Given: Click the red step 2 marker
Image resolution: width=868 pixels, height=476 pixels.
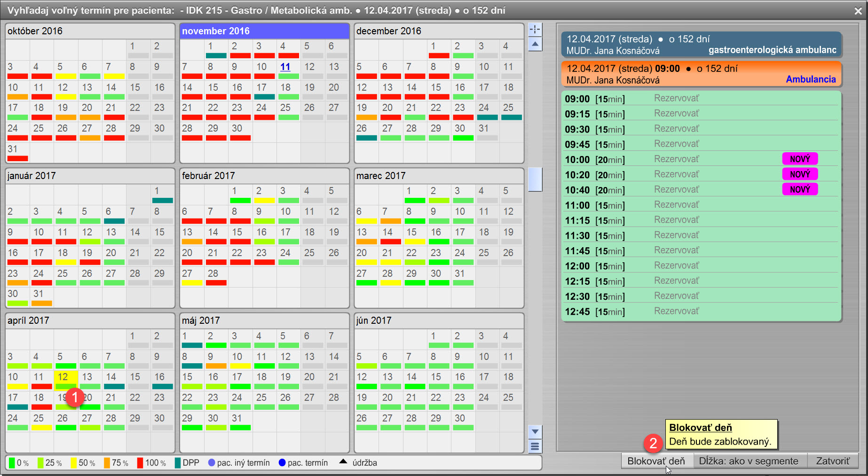Looking at the screenshot, I should pos(653,443).
